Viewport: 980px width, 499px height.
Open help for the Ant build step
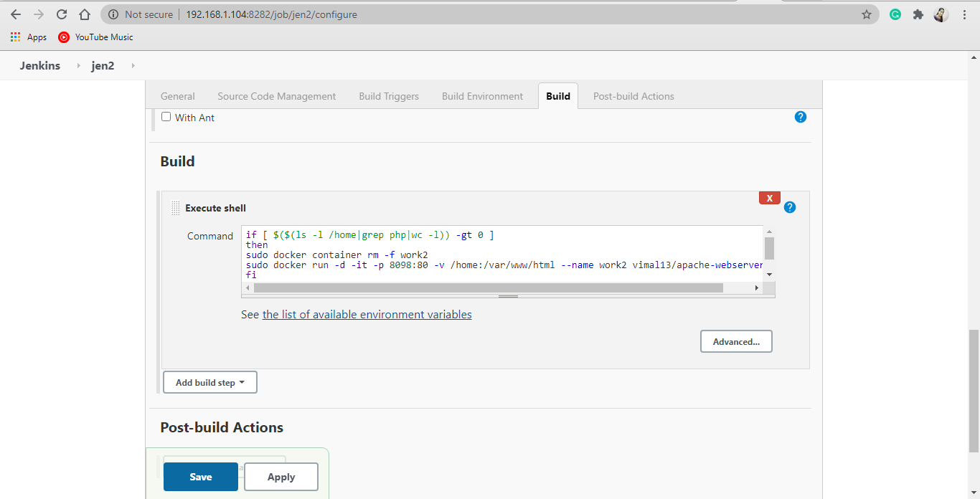coord(800,116)
